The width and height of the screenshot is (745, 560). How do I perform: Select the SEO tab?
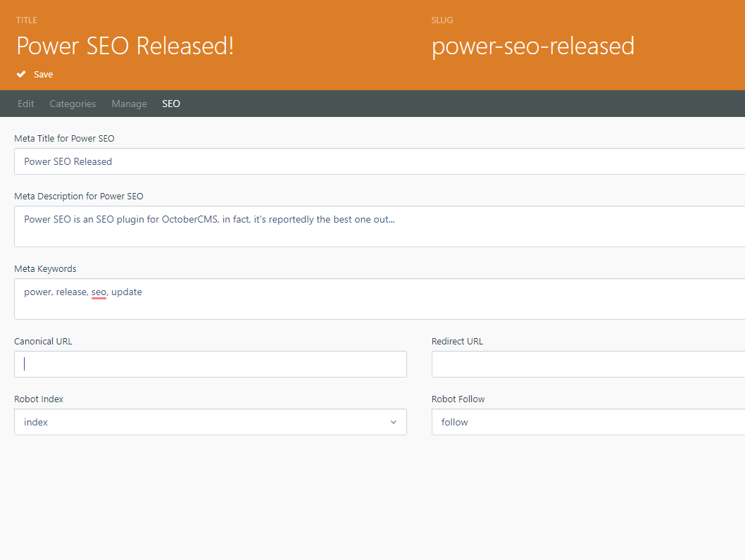click(171, 104)
